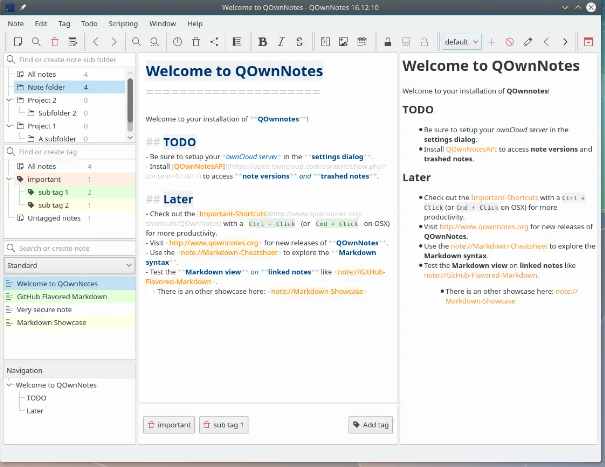The width and height of the screenshot is (605, 467).
Task: Focus Find or create note sub folder field
Action: (69, 59)
